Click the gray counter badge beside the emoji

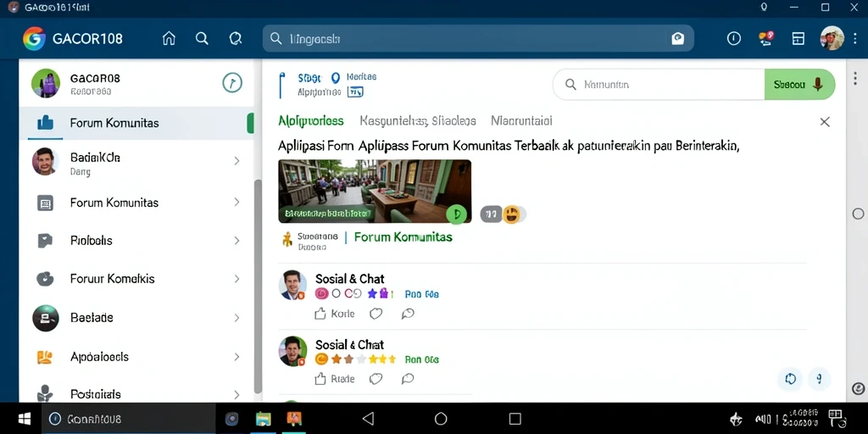click(x=491, y=214)
